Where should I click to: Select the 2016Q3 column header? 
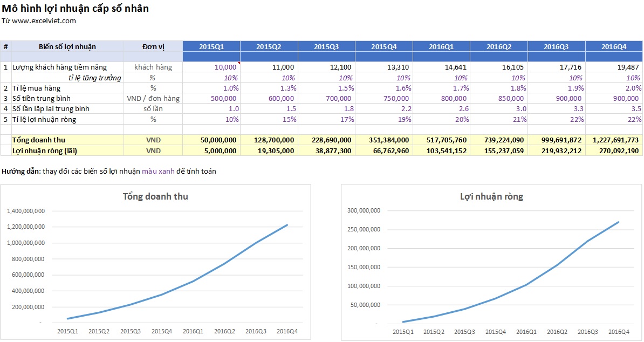point(557,46)
